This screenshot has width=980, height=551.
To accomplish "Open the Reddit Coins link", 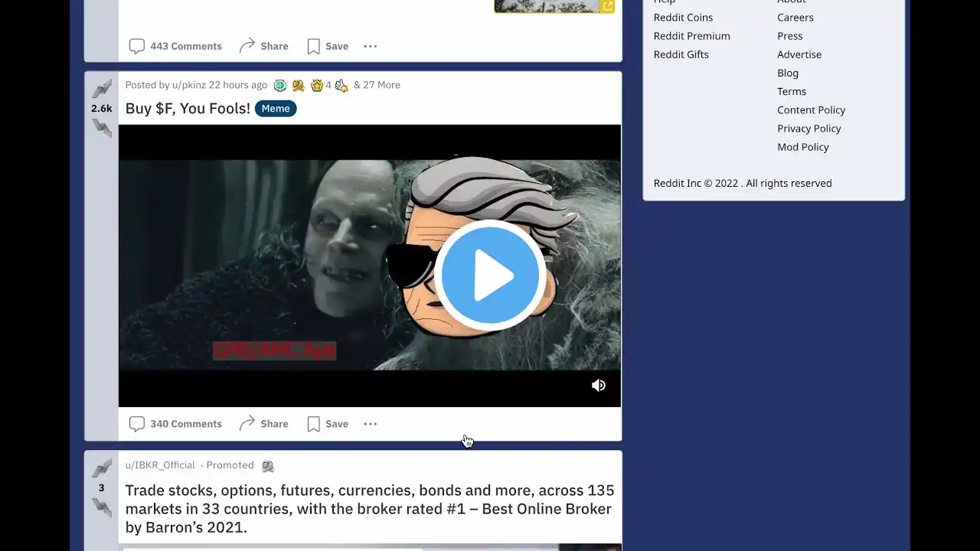I will click(683, 18).
